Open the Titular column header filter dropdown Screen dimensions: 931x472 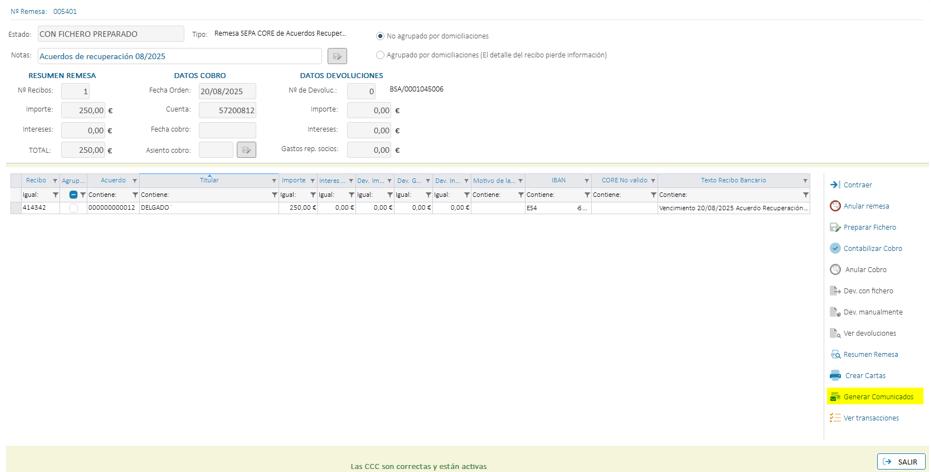coord(274,181)
